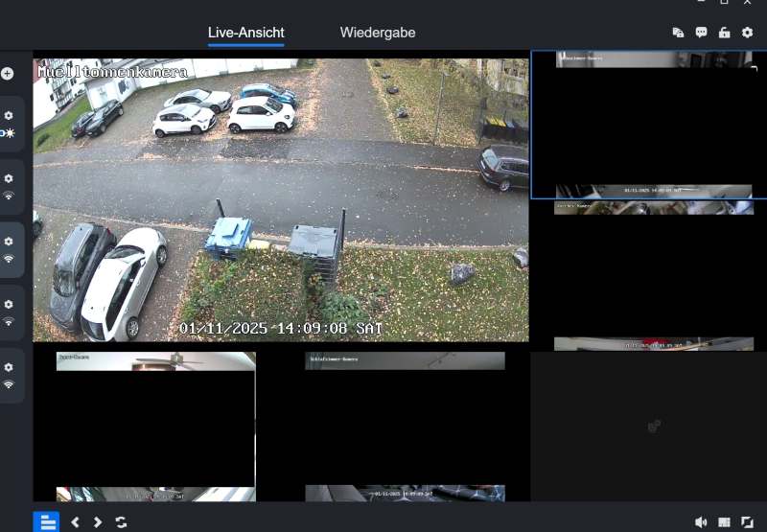Toggle fullscreen view in bottom right
This screenshot has height=532, width=767.
(x=747, y=522)
